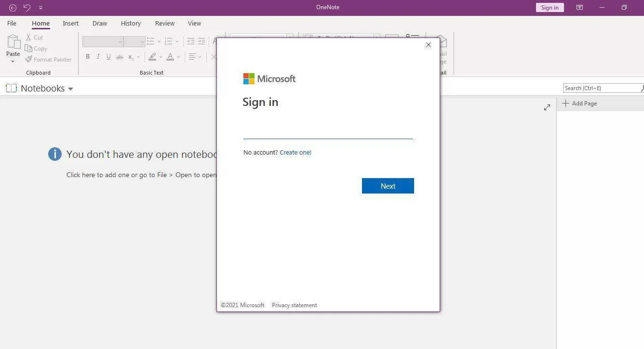Restore down the OneNote window

[624, 7]
